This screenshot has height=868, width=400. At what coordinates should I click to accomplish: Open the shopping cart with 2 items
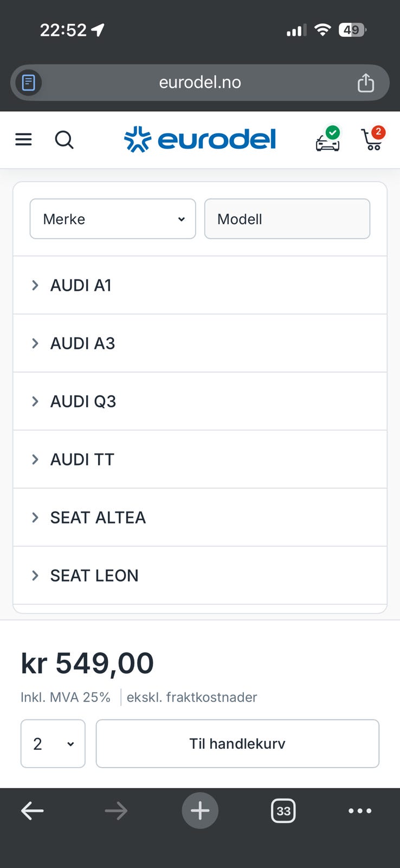point(372,139)
